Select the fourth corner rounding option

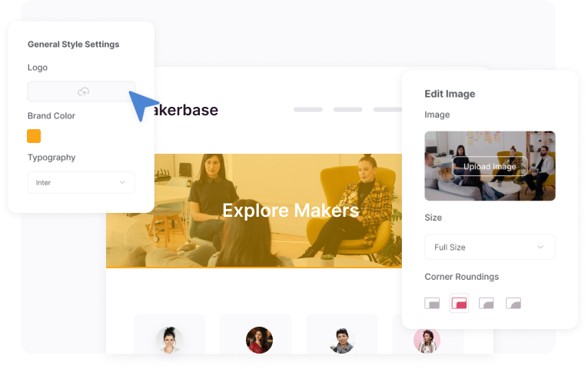coord(513,303)
